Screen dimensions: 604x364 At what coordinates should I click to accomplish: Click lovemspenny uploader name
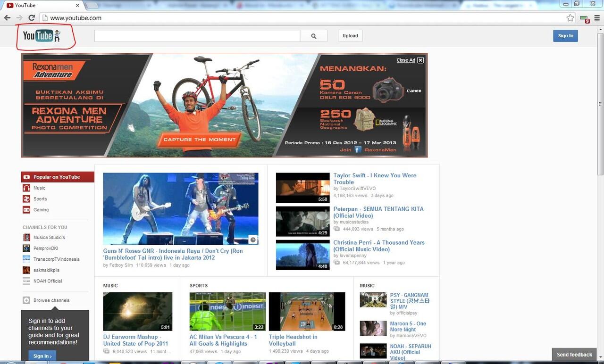(x=352, y=256)
